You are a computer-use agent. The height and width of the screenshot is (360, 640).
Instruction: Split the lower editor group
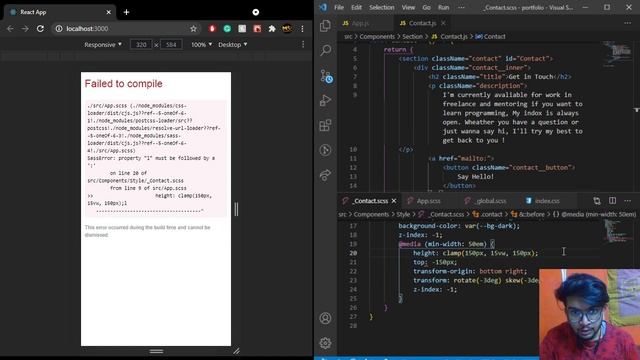612,200
